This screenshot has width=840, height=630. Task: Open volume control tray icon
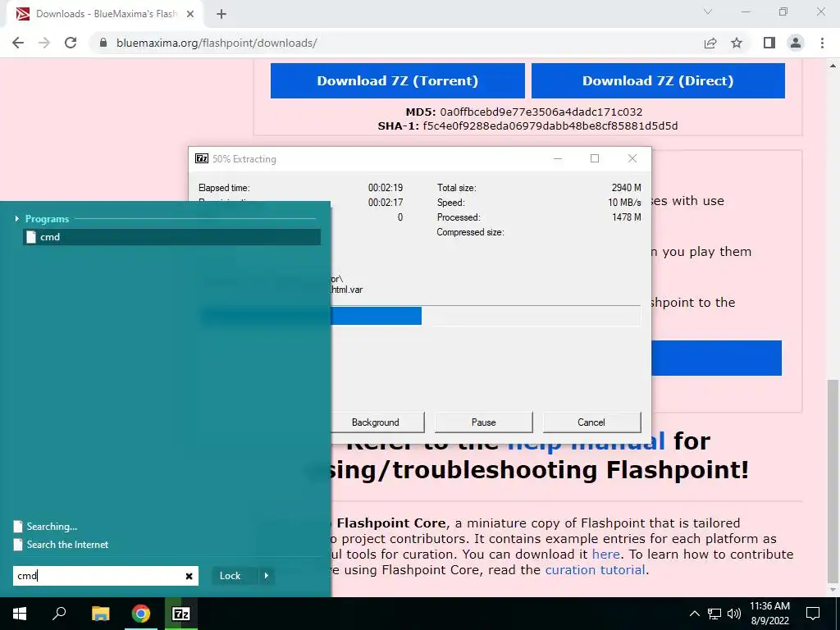point(734,614)
